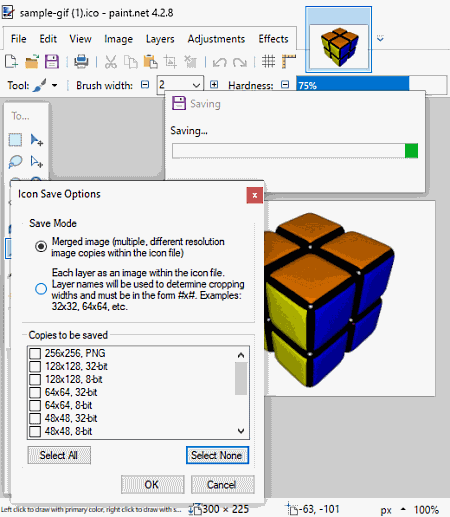The image size is (450, 517).
Task: Click the Redo arrow icon
Action: 240,62
